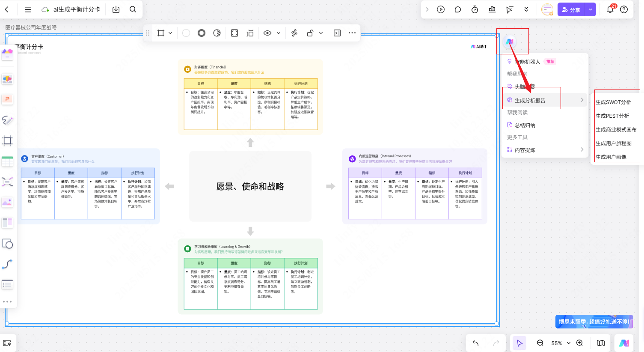
Task: Select the pen drawing tool in sidebar
Action: point(7,120)
